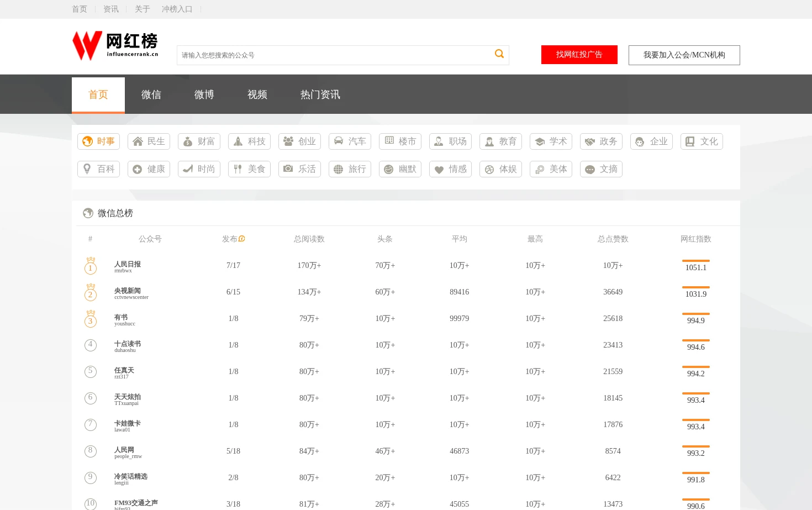Select the 时事 category icon
812x510 pixels.
tap(87, 141)
